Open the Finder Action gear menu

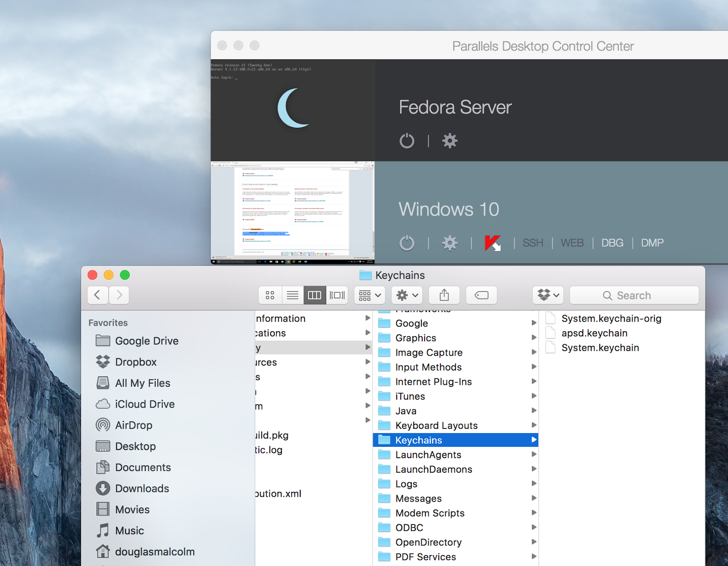pyautogui.click(x=407, y=295)
